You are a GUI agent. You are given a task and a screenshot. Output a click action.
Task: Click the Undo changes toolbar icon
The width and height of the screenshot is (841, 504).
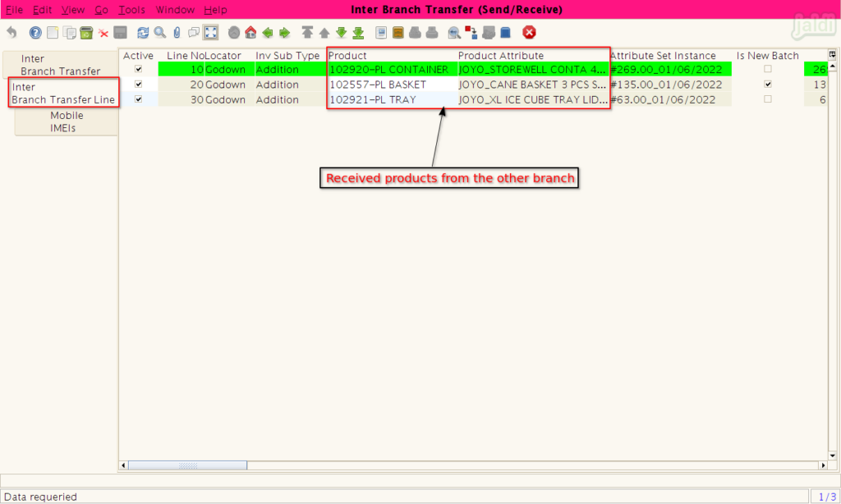[x=11, y=33]
